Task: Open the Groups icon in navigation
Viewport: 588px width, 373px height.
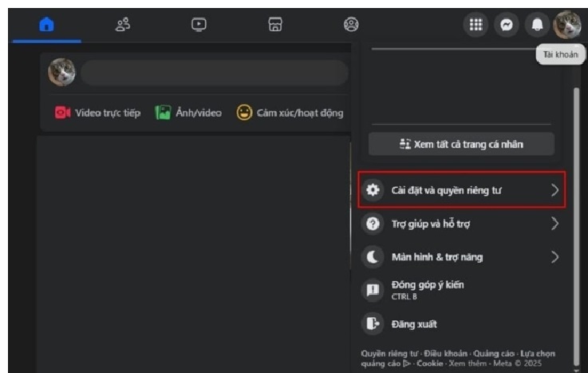Action: tap(351, 25)
